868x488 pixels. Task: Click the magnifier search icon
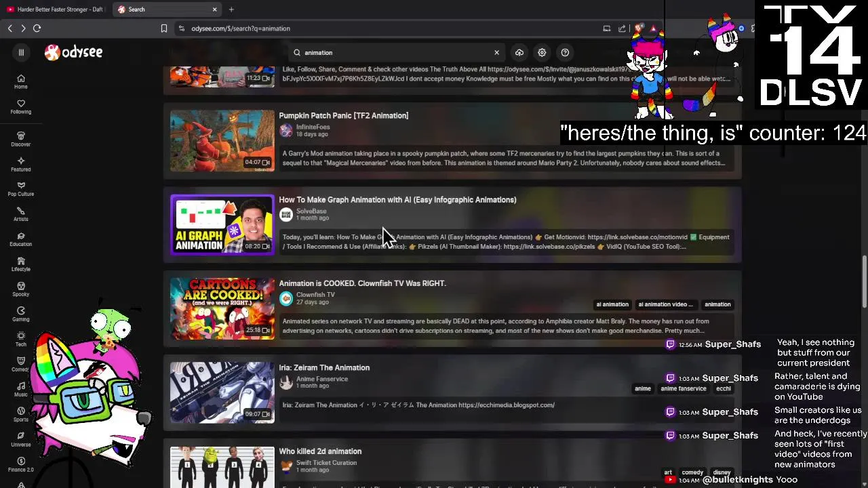297,52
